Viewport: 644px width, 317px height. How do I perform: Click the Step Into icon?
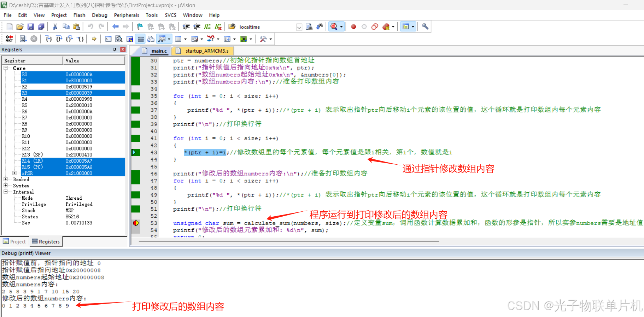(49, 39)
